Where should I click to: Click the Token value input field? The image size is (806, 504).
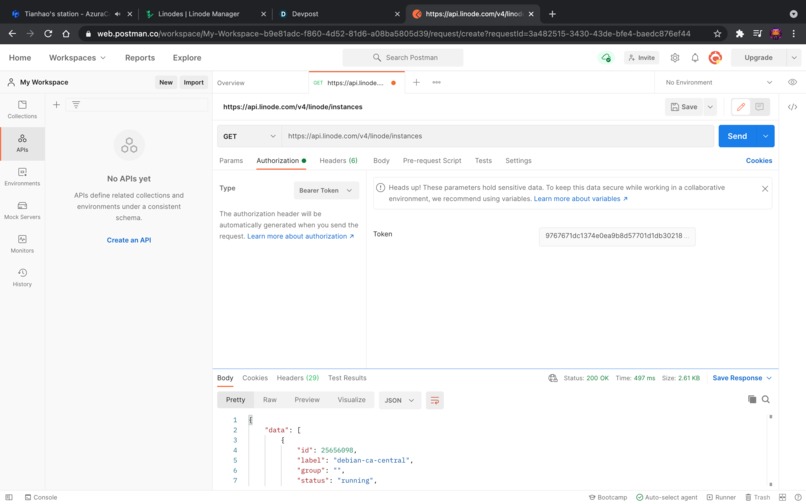(617, 236)
